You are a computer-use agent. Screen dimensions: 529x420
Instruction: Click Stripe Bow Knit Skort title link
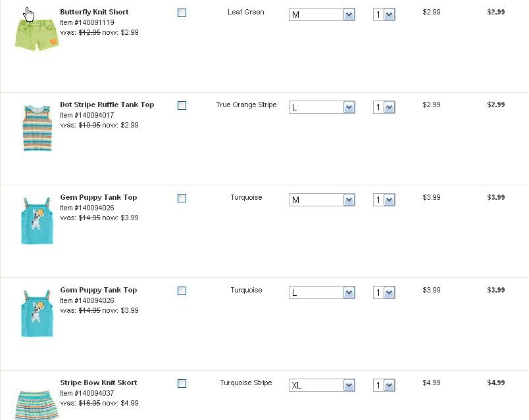pyautogui.click(x=98, y=383)
